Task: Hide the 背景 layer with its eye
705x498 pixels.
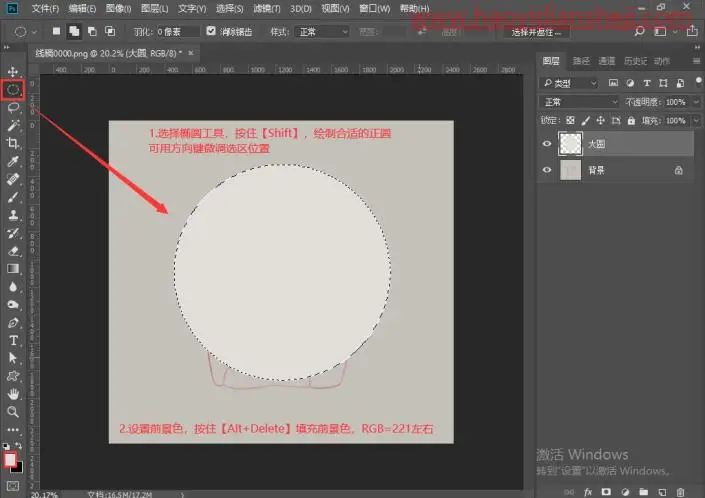Action: tap(547, 170)
